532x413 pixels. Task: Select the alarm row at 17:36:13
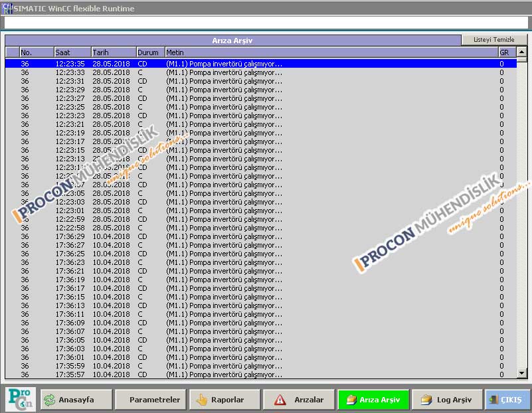[x=260, y=305]
